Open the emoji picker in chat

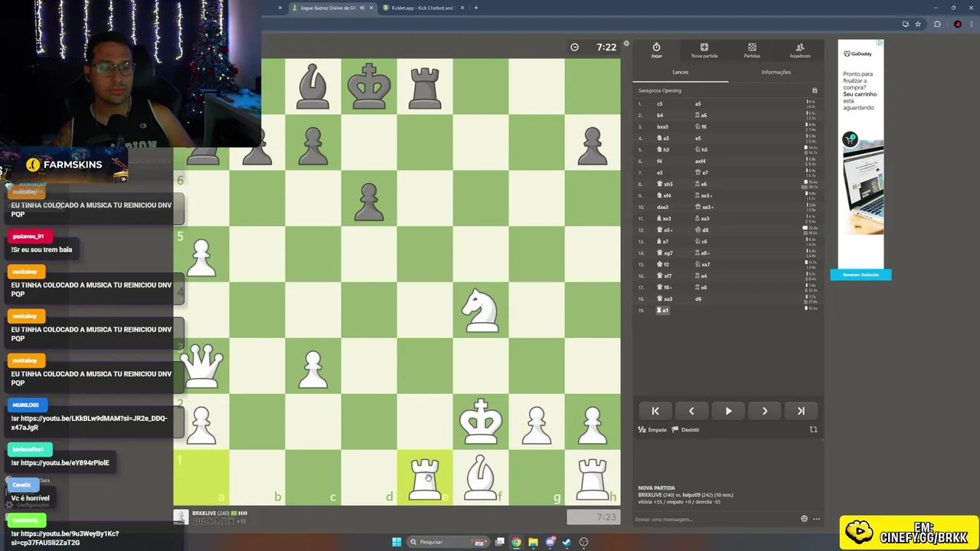tap(804, 519)
